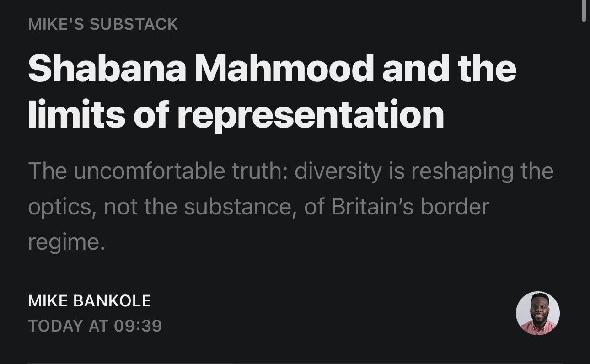
Task: Click the word 'Mahmood' in the title
Action: tap(284, 69)
